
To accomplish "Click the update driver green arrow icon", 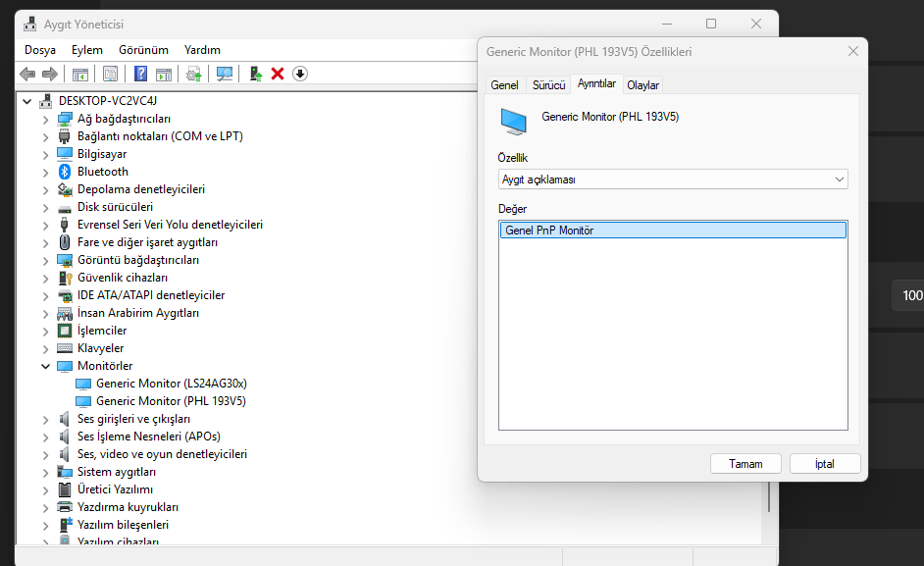I will (x=255, y=74).
